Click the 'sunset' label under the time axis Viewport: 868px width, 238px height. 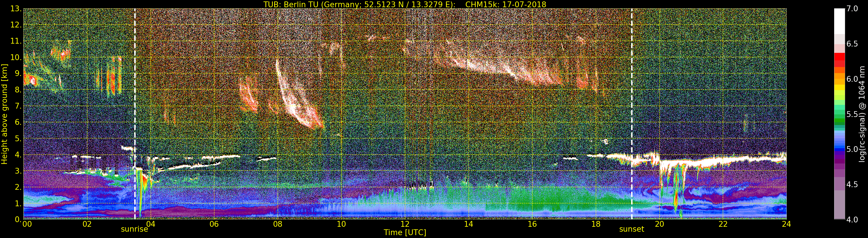click(631, 229)
